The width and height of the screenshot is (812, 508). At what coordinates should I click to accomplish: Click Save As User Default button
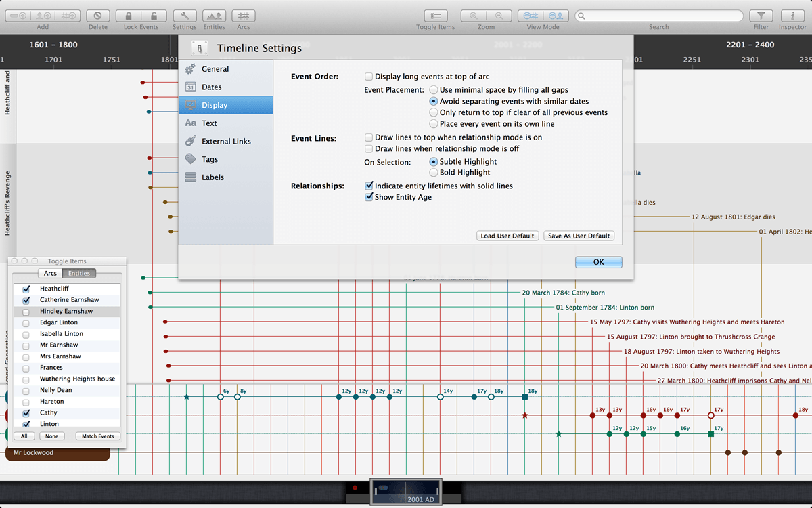tap(579, 236)
